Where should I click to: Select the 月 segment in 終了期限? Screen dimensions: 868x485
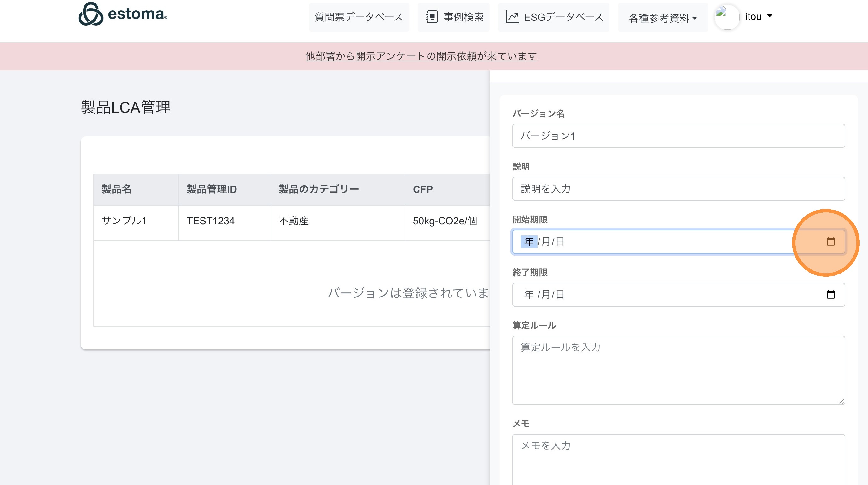(545, 294)
